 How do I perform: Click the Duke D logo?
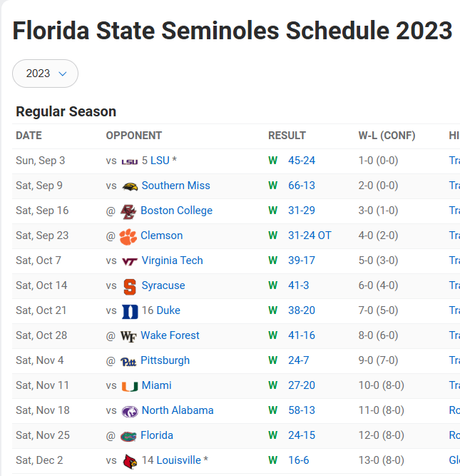[x=130, y=311]
